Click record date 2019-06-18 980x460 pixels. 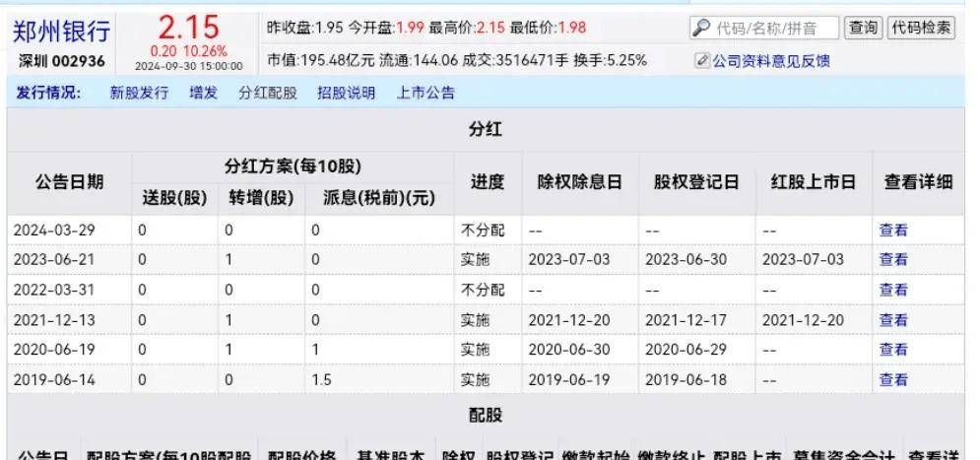(x=686, y=379)
